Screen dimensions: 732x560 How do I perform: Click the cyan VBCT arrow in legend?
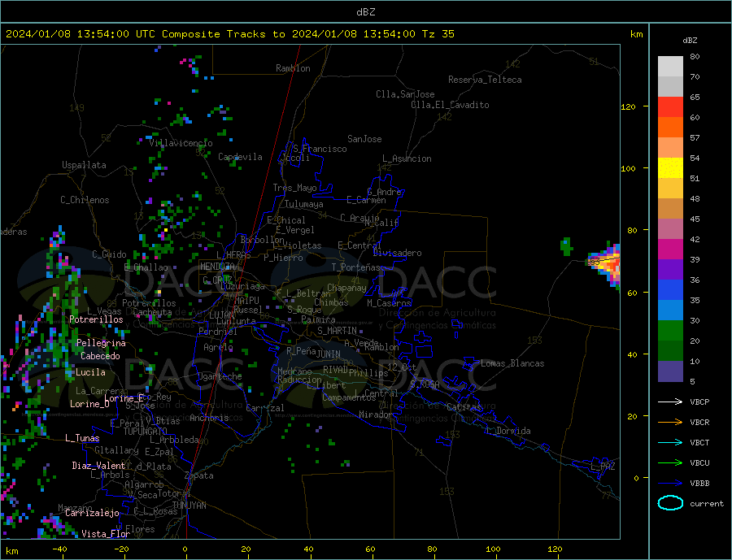pos(672,442)
